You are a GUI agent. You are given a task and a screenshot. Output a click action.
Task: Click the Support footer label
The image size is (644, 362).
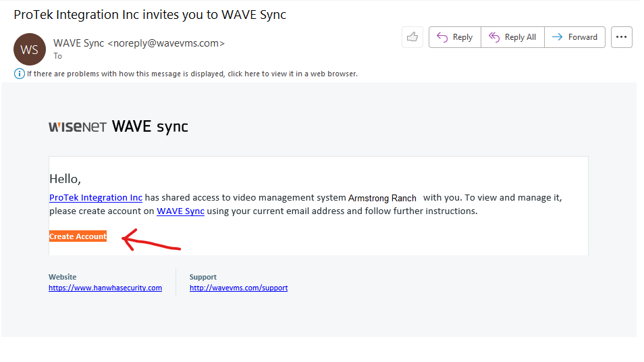click(203, 277)
